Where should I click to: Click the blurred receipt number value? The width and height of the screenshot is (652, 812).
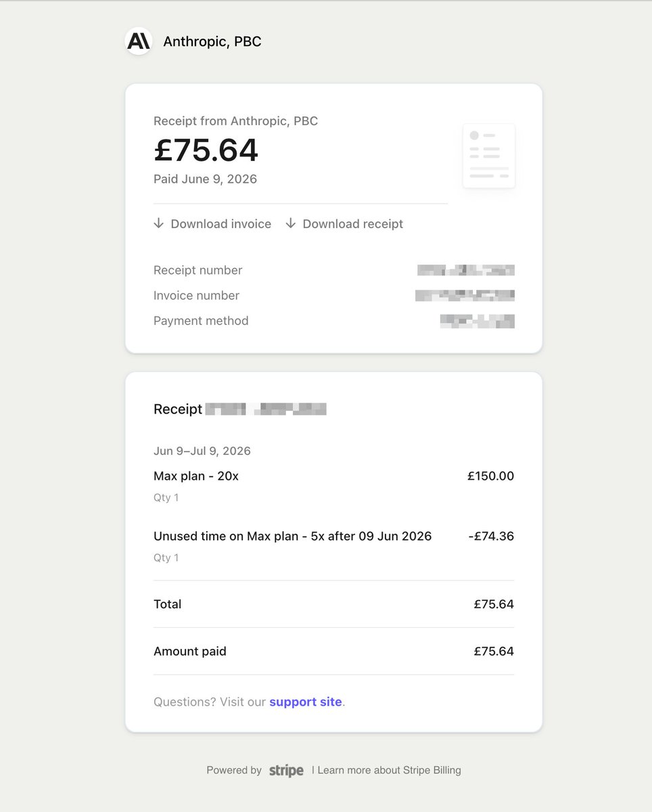point(466,270)
